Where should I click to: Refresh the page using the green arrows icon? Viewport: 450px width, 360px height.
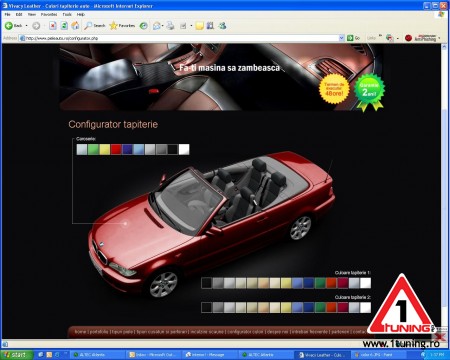tap(64, 26)
